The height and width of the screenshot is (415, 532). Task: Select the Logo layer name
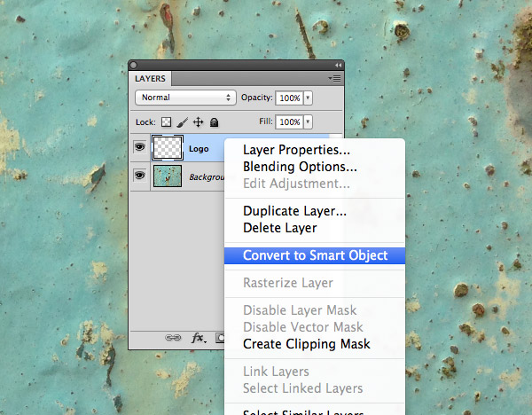coord(199,149)
